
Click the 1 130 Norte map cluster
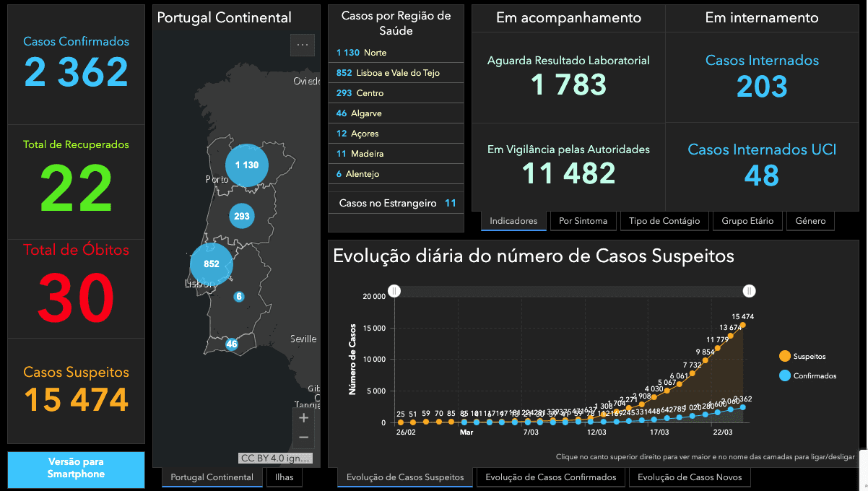tap(246, 165)
